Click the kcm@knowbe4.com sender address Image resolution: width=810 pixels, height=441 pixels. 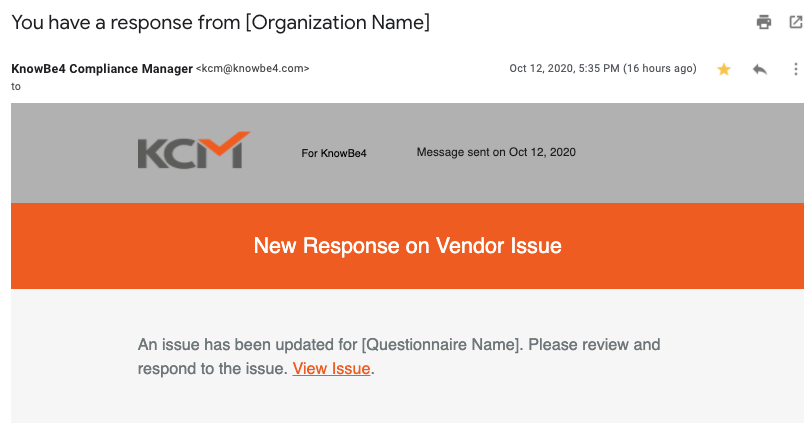(x=253, y=69)
